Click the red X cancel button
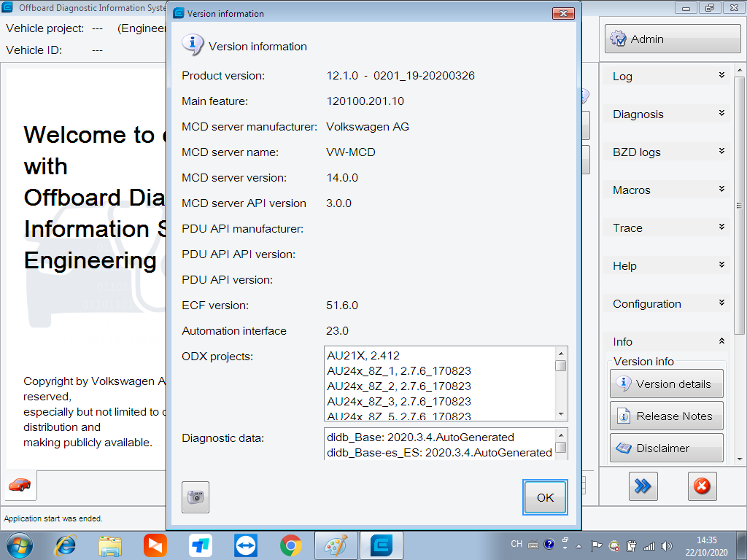The height and width of the screenshot is (560, 747). 703,486
